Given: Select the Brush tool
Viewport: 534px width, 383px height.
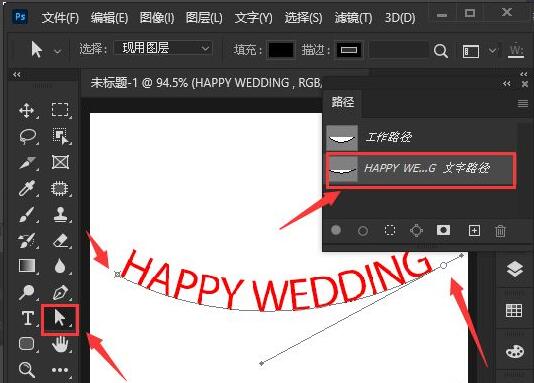Looking at the screenshot, I should pos(27,214).
